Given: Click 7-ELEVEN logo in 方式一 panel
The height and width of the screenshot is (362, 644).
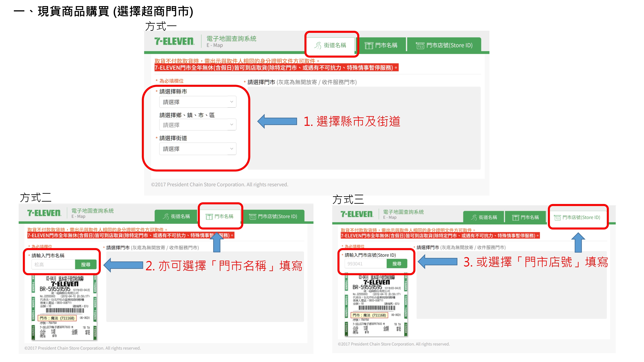Looking at the screenshot, I should [174, 41].
